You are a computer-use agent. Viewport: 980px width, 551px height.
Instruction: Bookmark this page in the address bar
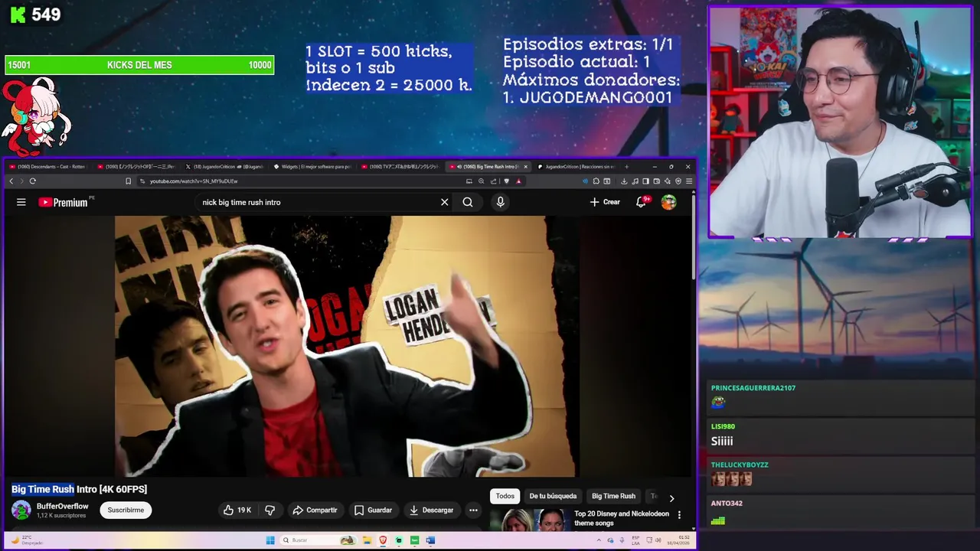click(x=129, y=181)
